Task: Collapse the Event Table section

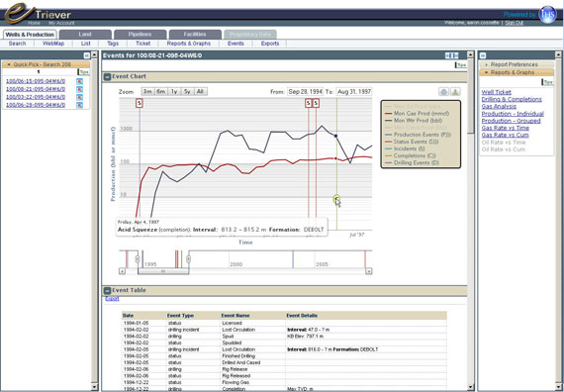Action: coord(107,290)
